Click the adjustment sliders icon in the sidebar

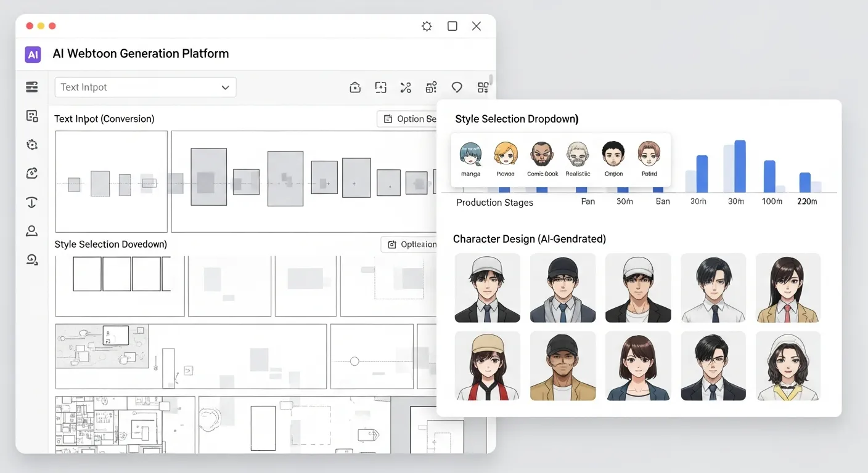click(32, 87)
